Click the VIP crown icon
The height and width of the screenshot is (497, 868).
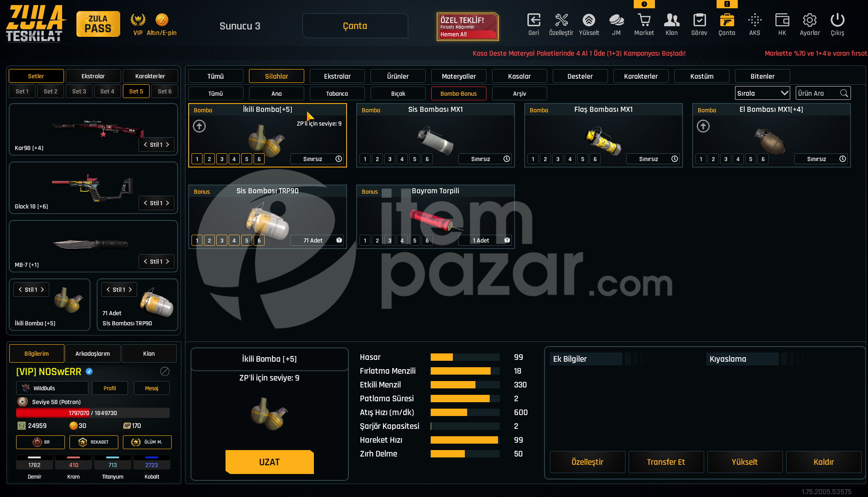[x=138, y=20]
